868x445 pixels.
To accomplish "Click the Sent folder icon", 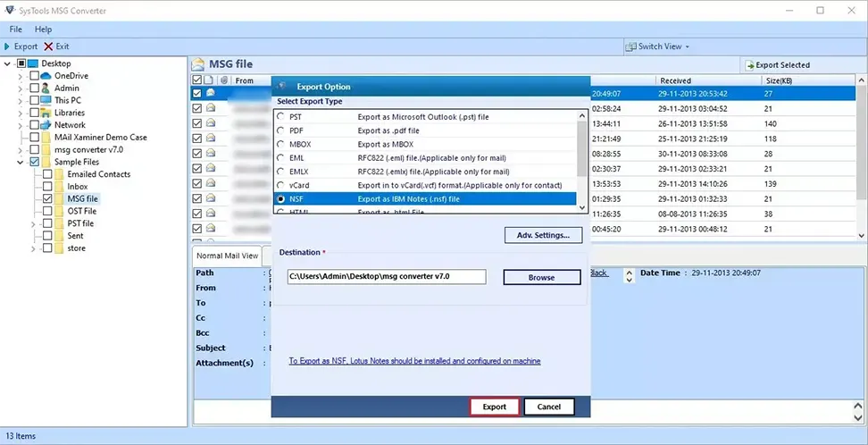I will tap(59, 236).
